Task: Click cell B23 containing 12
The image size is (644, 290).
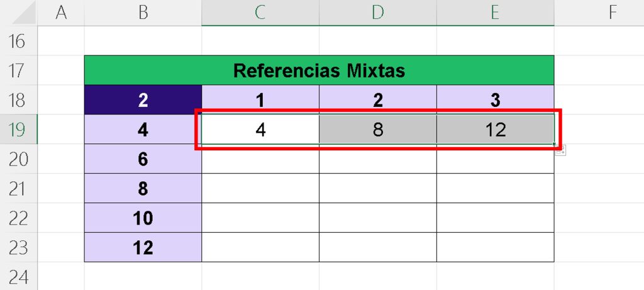Action: [x=143, y=247]
